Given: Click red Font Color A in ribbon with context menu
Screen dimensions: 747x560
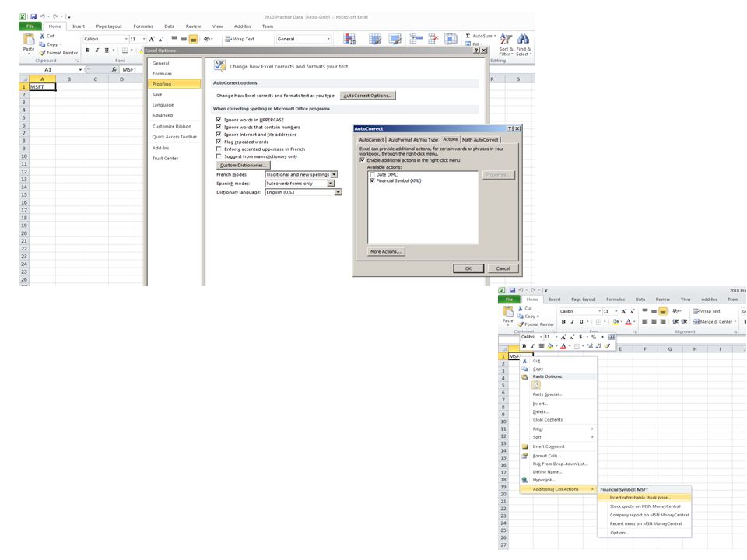Looking at the screenshot, I should [x=629, y=322].
